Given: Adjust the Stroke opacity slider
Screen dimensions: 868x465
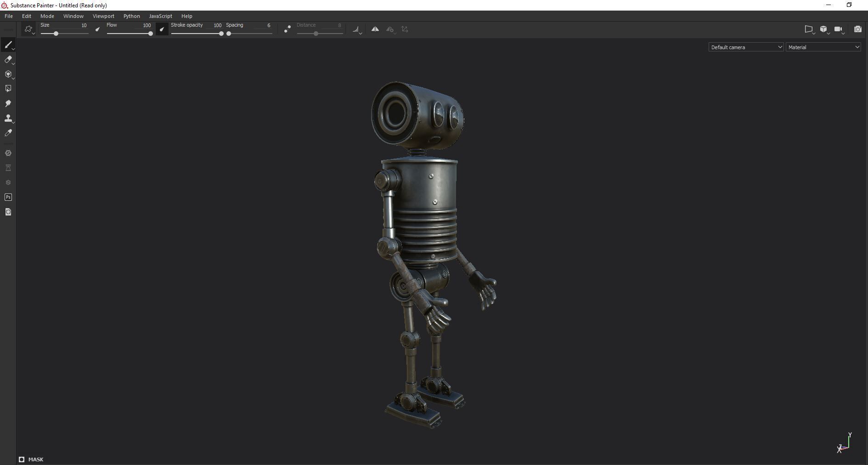Looking at the screenshot, I should 197,34.
